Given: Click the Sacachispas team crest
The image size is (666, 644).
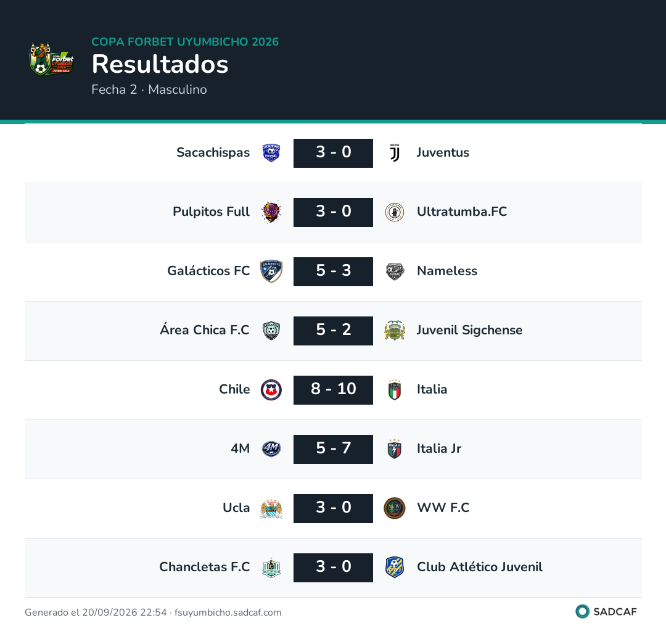Looking at the screenshot, I should (271, 153).
